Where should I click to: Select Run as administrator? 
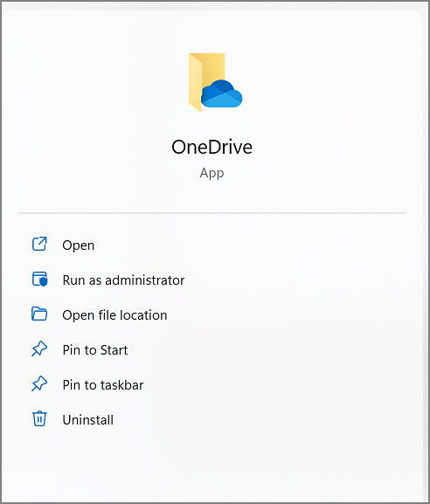[x=123, y=280]
